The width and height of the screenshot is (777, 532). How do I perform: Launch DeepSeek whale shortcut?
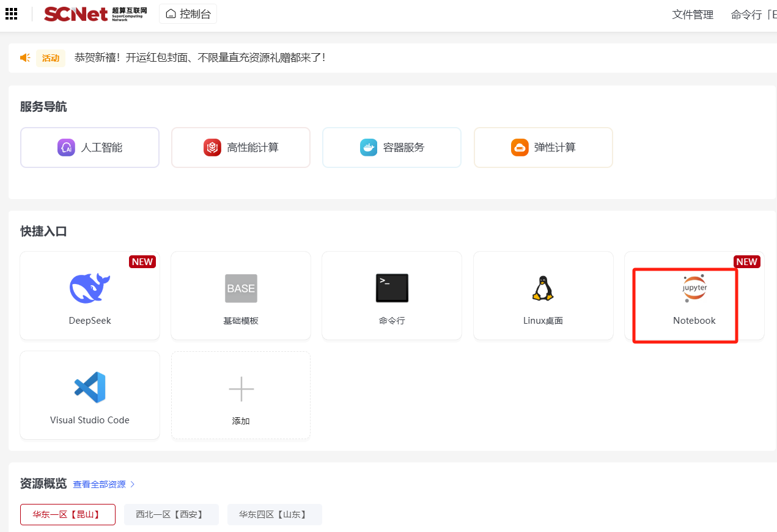tap(90, 288)
